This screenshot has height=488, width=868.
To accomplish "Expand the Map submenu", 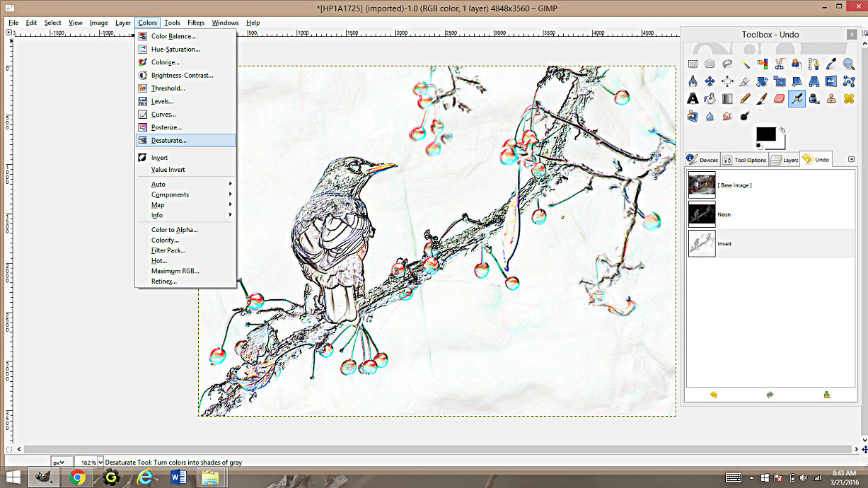I will pos(185,205).
